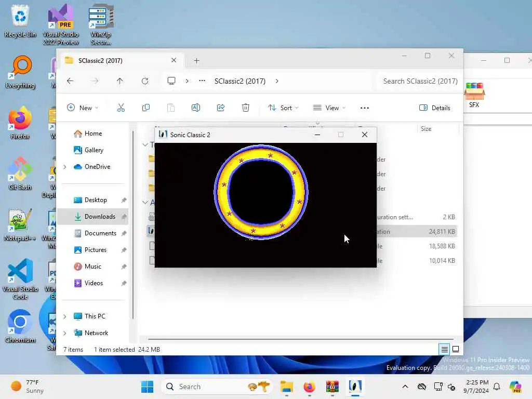This screenshot has width=532, height=399.
Task: Show hidden system tray icons chevron
Action: click(405, 387)
